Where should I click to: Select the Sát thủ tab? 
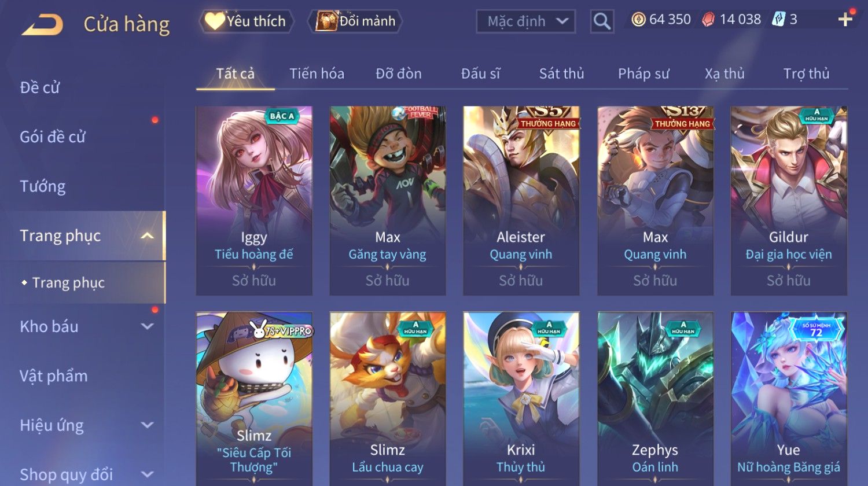point(561,73)
